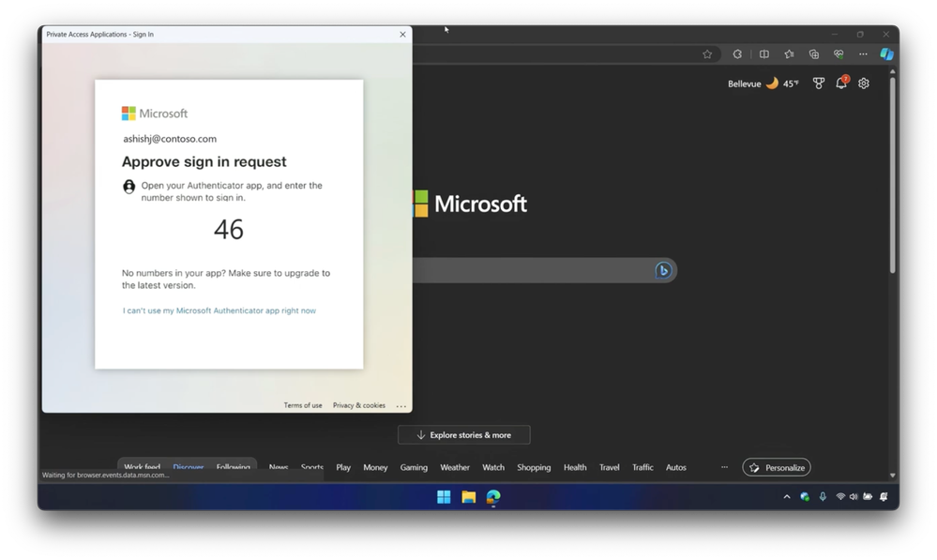
Task: Open the notification center bell in taskbar
Action: click(884, 496)
